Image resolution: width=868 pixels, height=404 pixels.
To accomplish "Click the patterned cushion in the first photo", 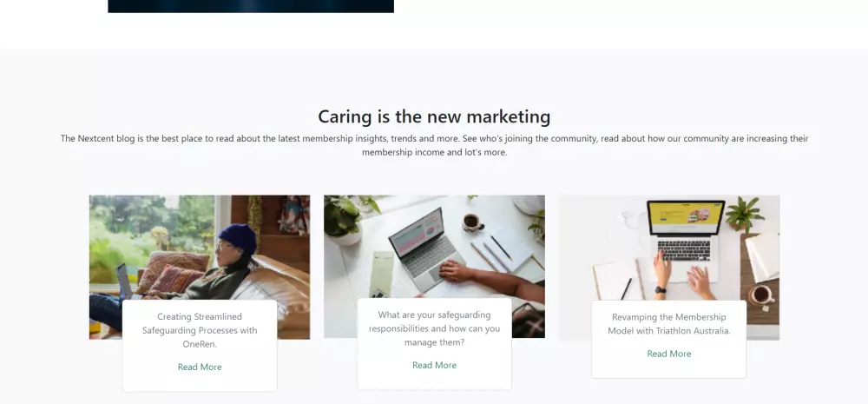I will pos(168,271).
